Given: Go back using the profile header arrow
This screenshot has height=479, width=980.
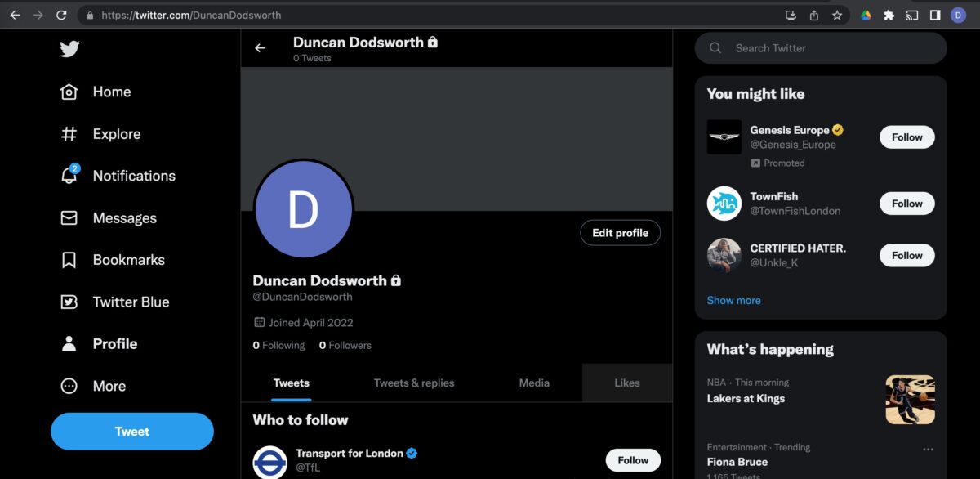Looking at the screenshot, I should pos(260,48).
